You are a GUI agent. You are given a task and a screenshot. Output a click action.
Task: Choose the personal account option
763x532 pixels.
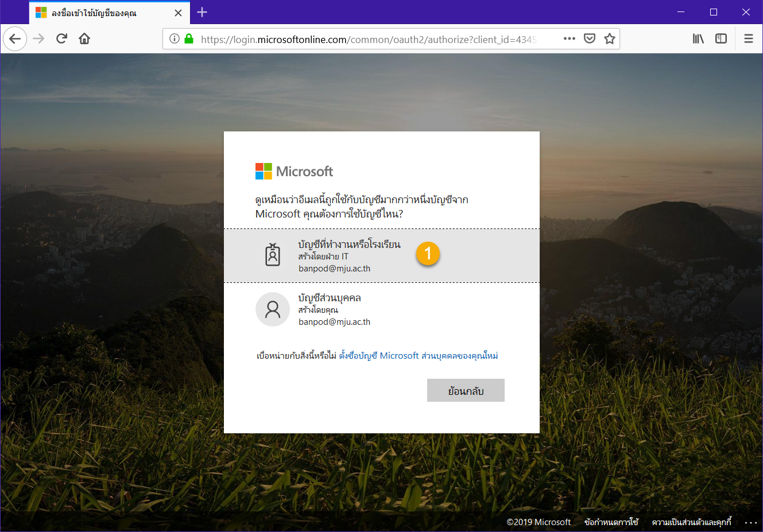pos(333,310)
